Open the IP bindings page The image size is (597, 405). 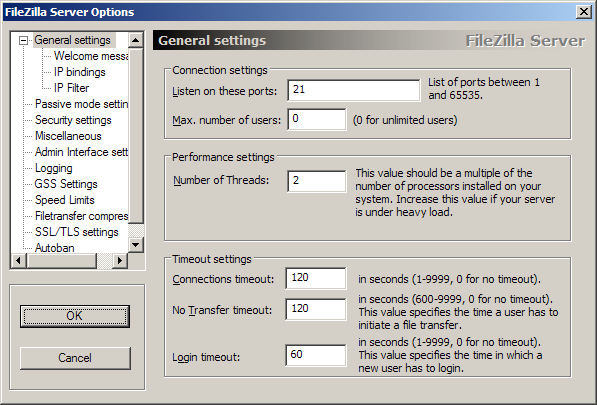click(80, 72)
